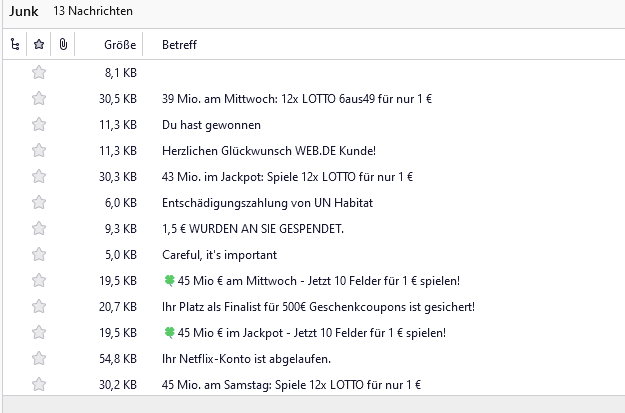Image resolution: width=625 pixels, height=413 pixels.
Task: Click the thread column header icon
Action: pos(14,45)
